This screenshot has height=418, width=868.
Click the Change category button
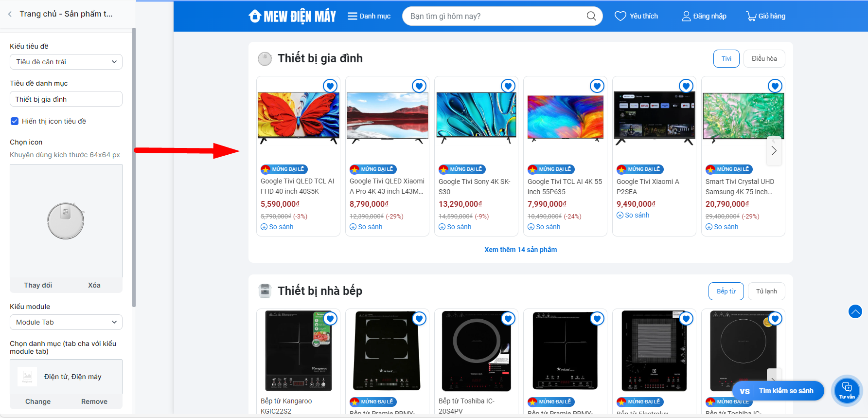[x=38, y=401]
